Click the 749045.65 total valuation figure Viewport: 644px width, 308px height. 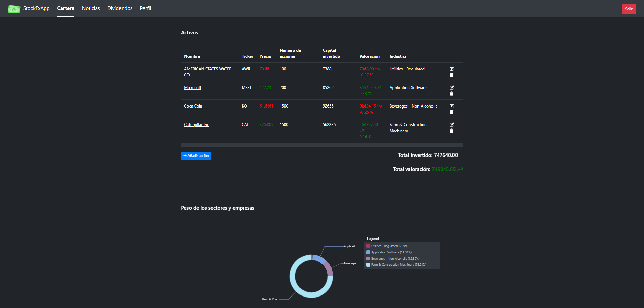(444, 169)
